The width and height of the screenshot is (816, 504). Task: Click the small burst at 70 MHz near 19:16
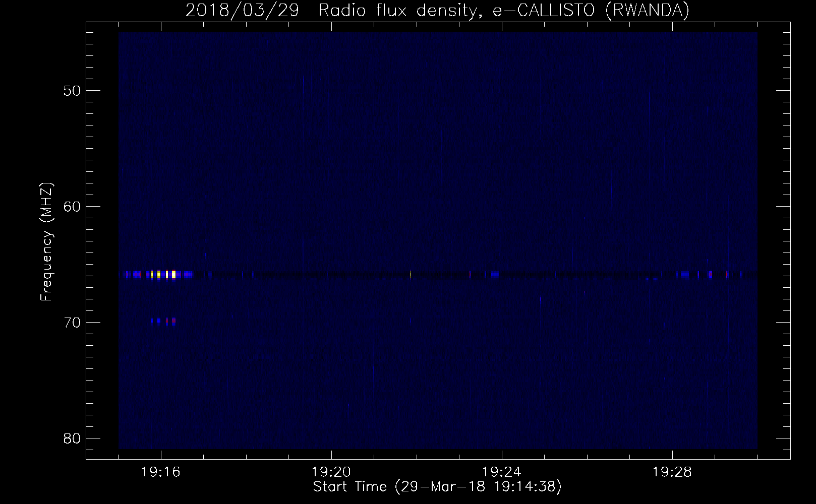click(x=163, y=321)
